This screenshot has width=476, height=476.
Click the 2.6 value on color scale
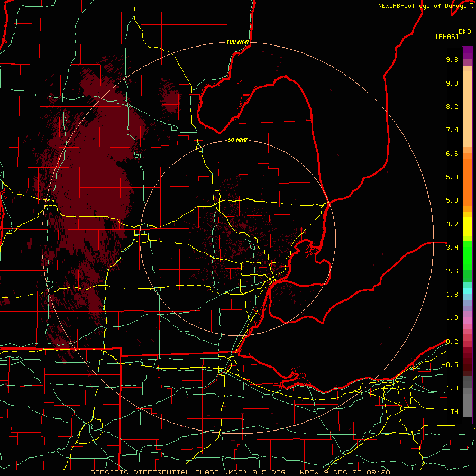452,271
